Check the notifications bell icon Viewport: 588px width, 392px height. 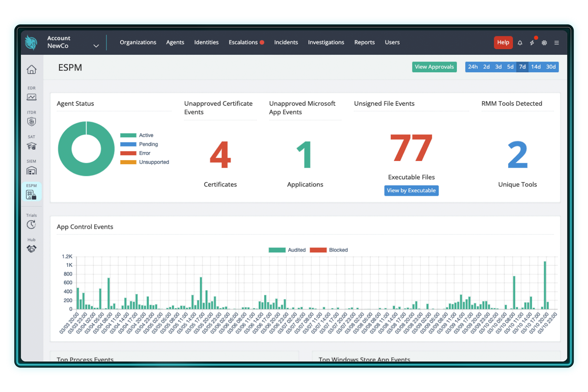pyautogui.click(x=520, y=43)
